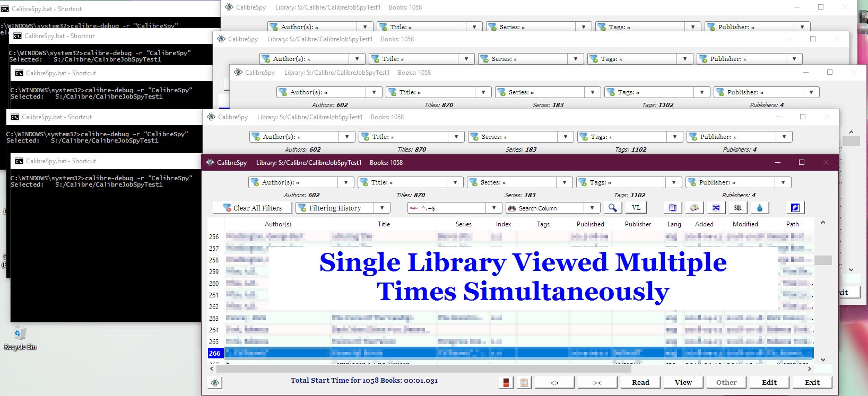Select the Recycle Bin desktop icon
The height and width of the screenshot is (396, 868).
click(x=20, y=338)
